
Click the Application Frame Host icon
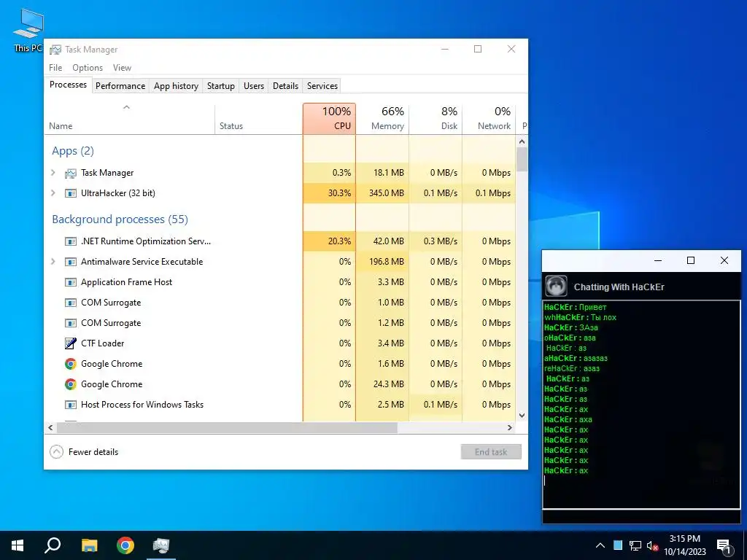coord(71,282)
